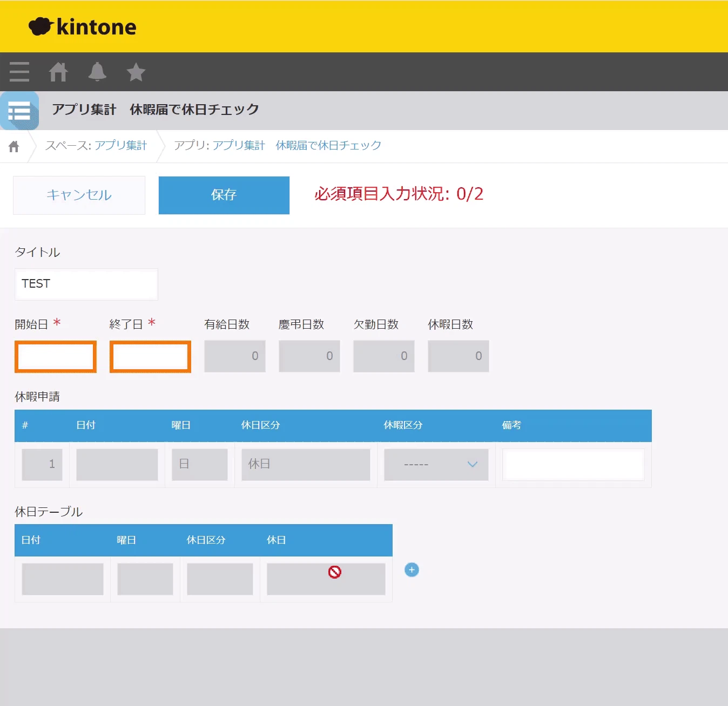Open the 休暇区分 dropdown
This screenshot has width=728, height=706.
[x=436, y=464]
